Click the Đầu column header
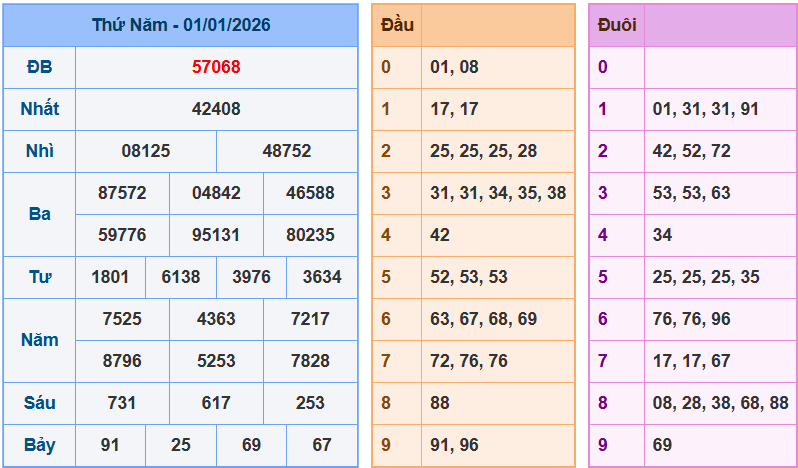Viewport: 798px width, 468px height. [397, 25]
